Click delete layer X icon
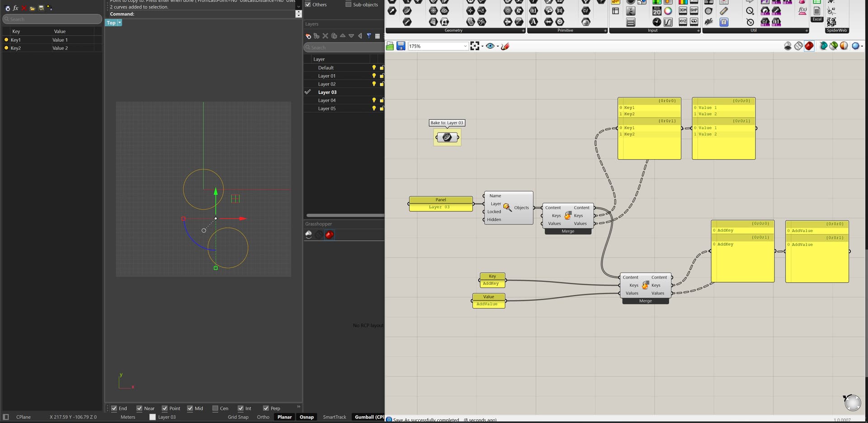The height and width of the screenshot is (423, 868). (325, 36)
